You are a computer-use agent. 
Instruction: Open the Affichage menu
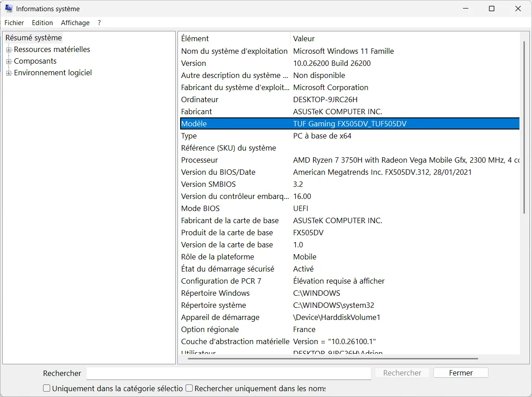click(75, 23)
